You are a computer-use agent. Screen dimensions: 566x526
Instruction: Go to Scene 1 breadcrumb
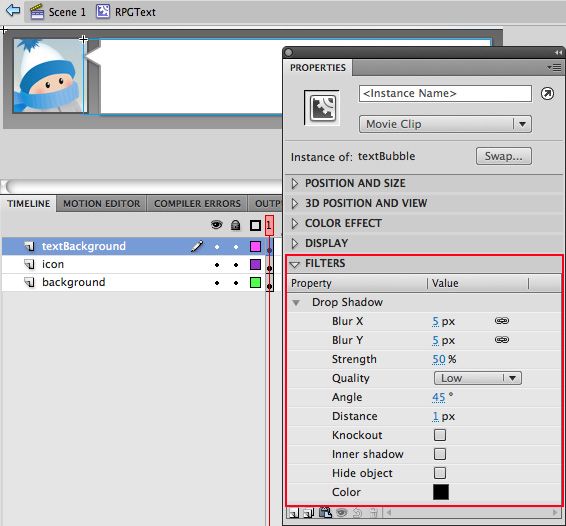click(x=58, y=12)
